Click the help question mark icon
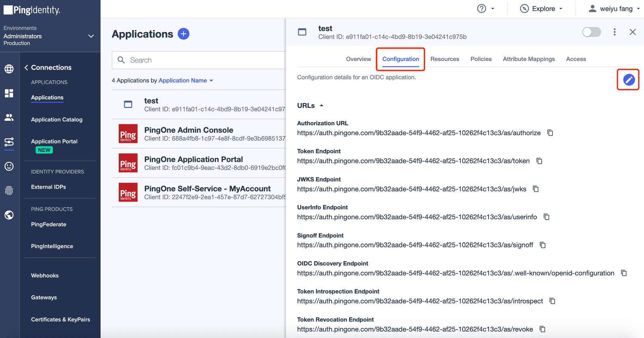This screenshot has height=338, width=644. click(x=481, y=8)
